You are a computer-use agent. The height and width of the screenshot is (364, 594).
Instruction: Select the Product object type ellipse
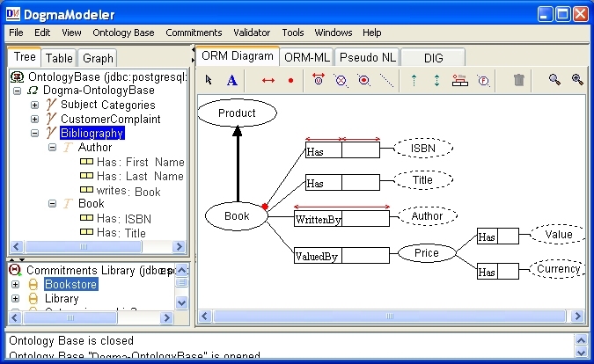[x=237, y=113]
